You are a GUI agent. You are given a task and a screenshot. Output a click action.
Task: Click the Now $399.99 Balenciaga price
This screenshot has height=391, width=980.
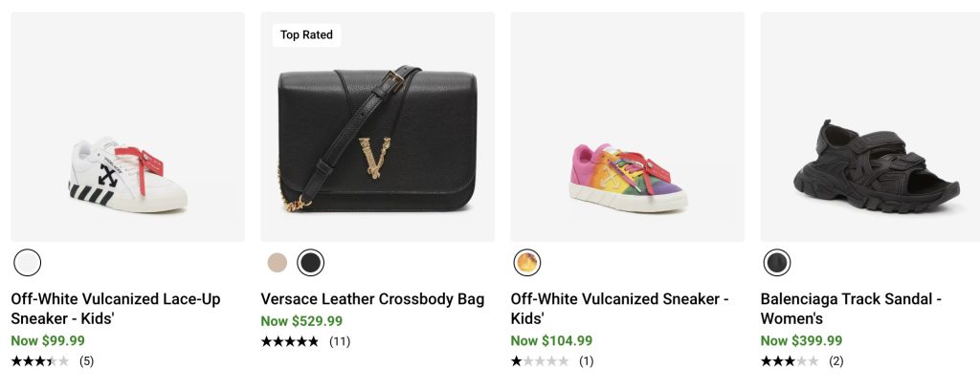pyautogui.click(x=801, y=340)
